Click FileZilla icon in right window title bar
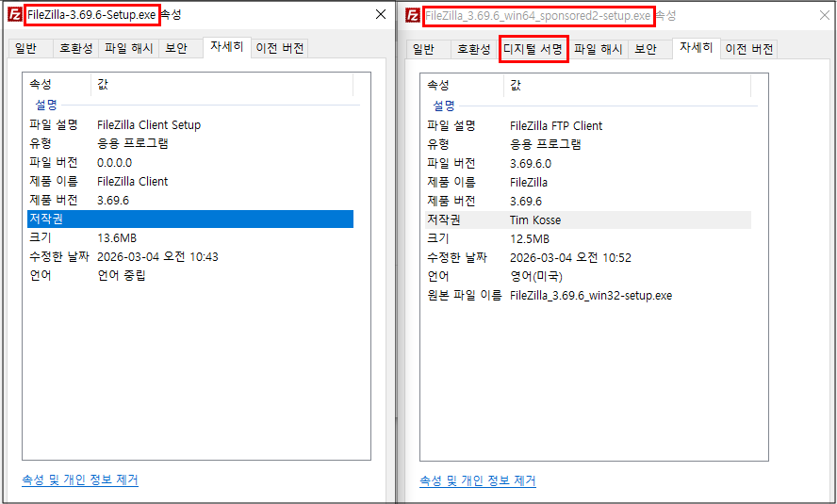This screenshot has width=837, height=504. pyautogui.click(x=413, y=15)
